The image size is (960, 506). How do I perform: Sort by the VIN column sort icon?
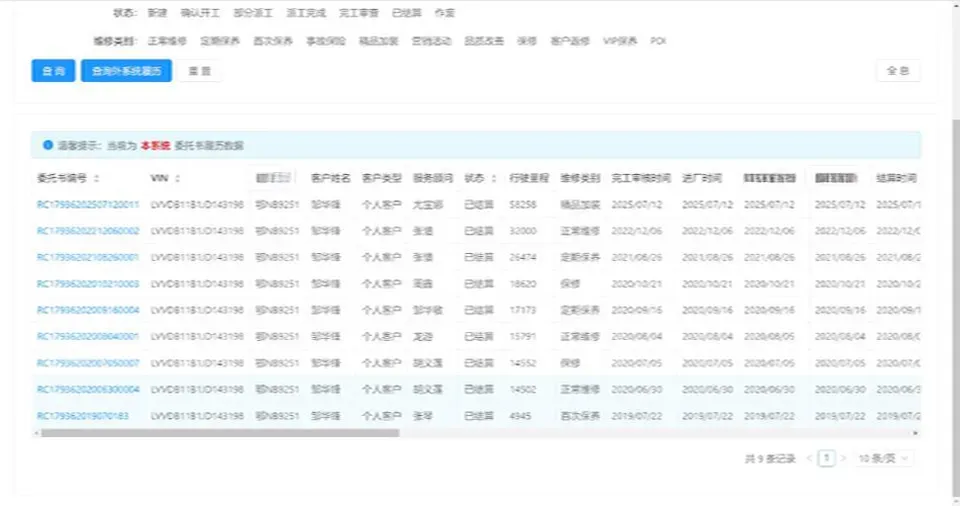178,178
